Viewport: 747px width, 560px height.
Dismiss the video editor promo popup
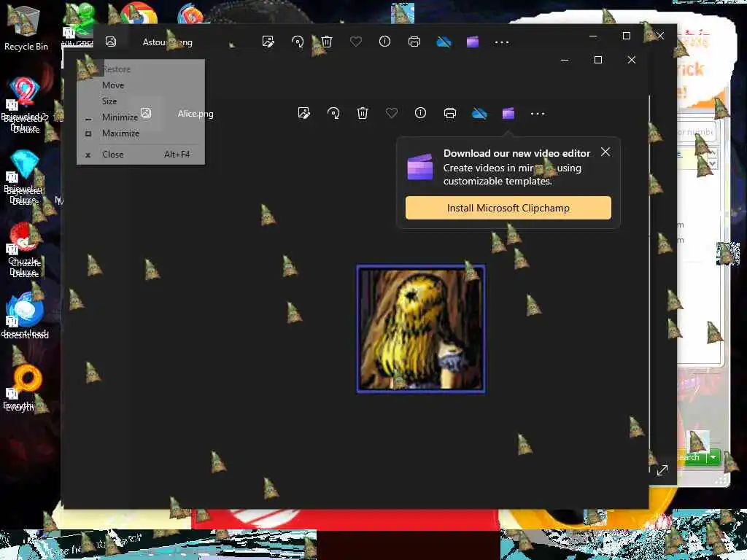tap(605, 152)
